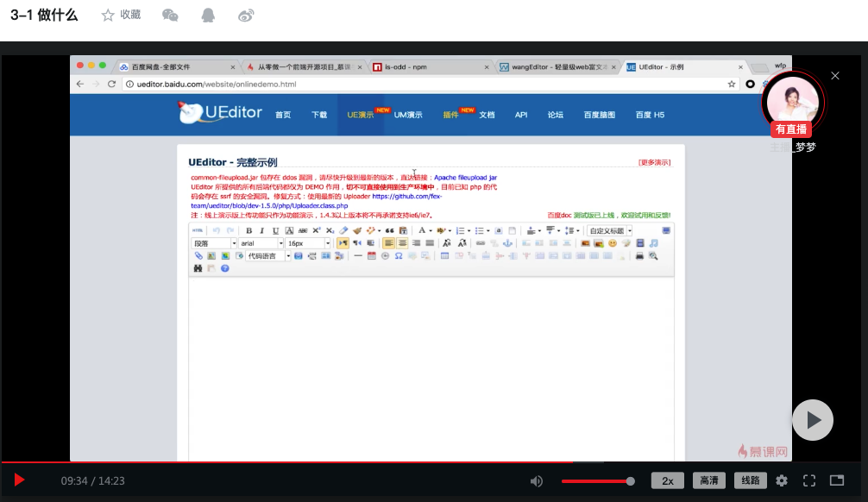Toggle left-to-right text direction
Viewport: 868px width, 502px height.
[343, 243]
